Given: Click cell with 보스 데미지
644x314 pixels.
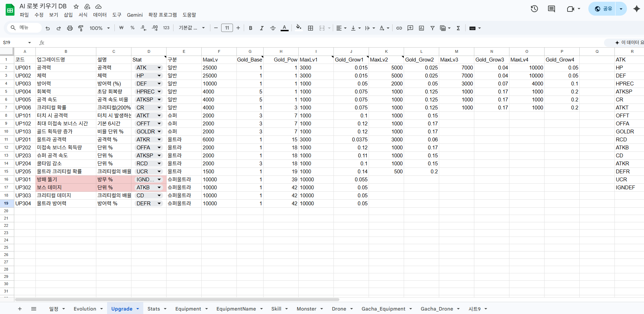Looking at the screenshot, I should pos(66,188).
